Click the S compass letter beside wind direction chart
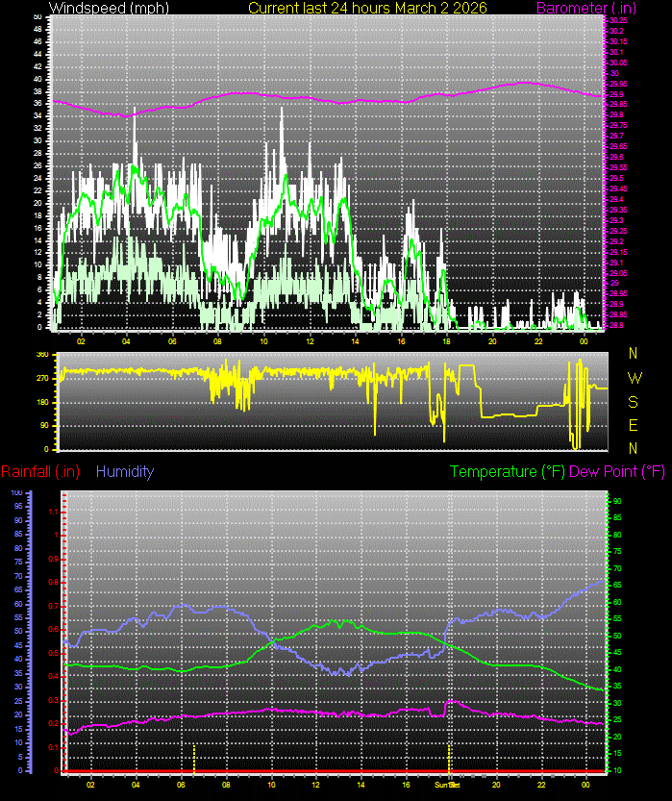The width and height of the screenshot is (672, 801). pyautogui.click(x=633, y=402)
